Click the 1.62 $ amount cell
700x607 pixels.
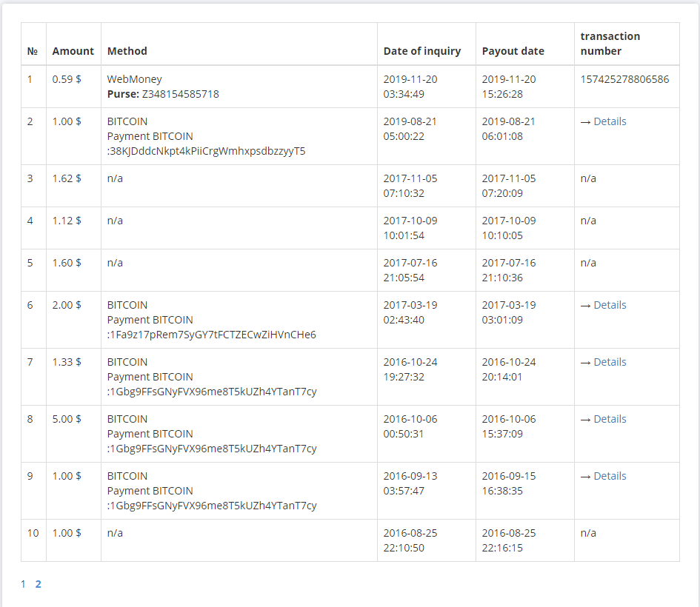(67, 178)
